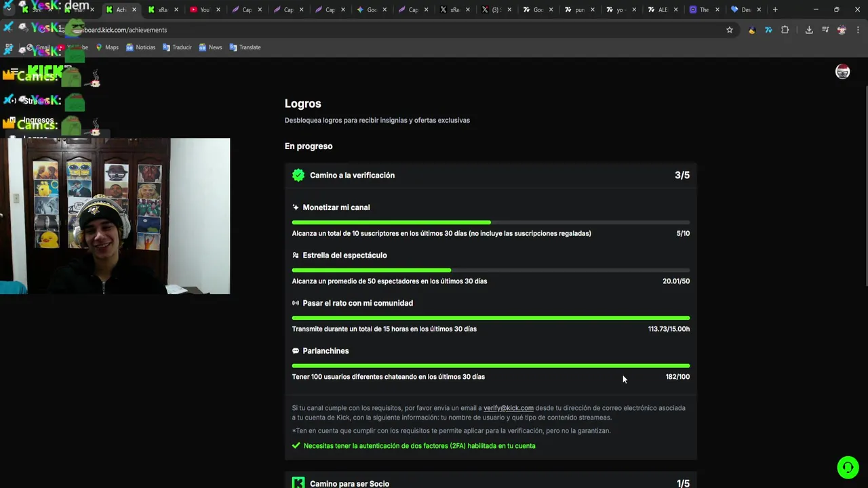Click the Alcanza un promedio de 50 espectadores text
This screenshot has height=488, width=868.
pos(389,281)
